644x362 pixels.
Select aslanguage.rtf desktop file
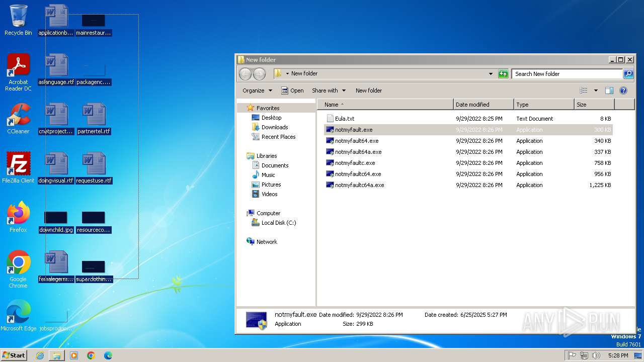56,69
